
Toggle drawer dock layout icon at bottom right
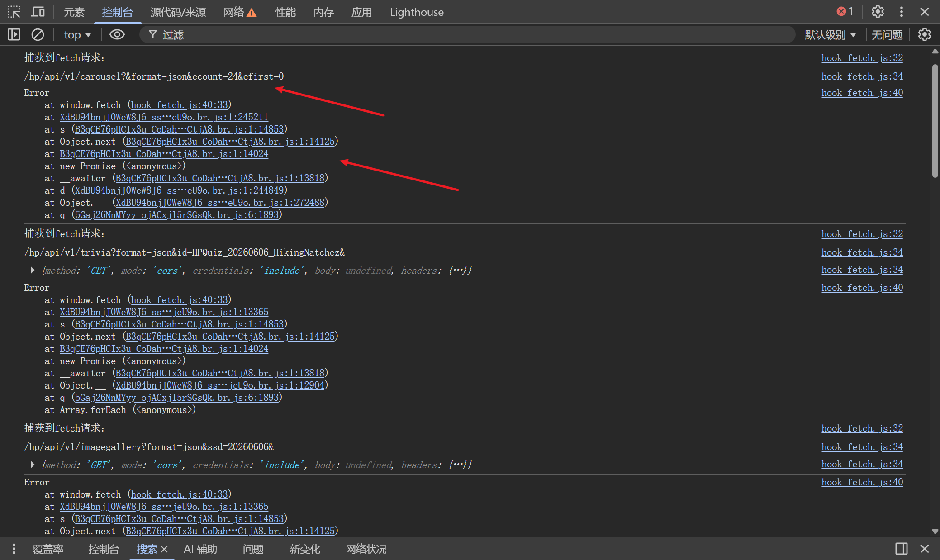901,549
